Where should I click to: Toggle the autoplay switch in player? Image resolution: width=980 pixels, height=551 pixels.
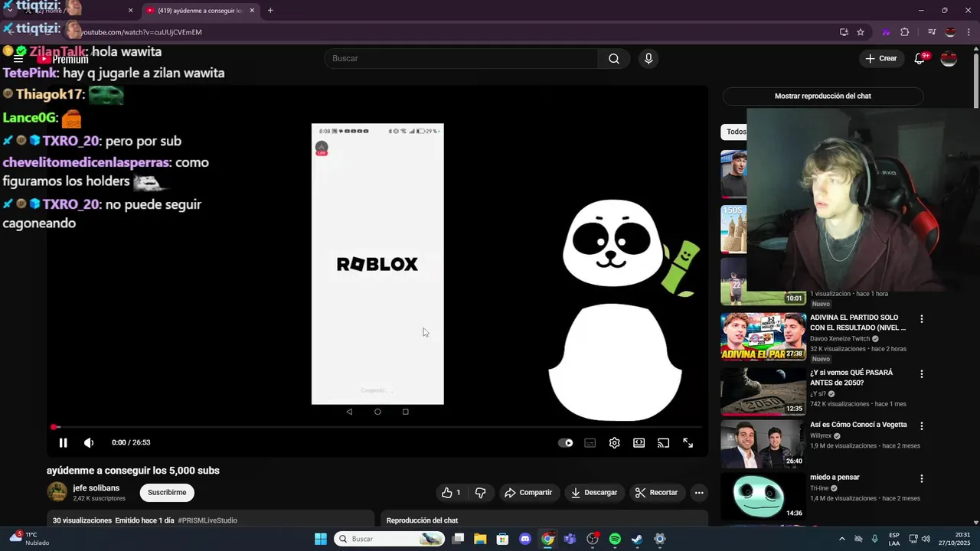pyautogui.click(x=566, y=442)
